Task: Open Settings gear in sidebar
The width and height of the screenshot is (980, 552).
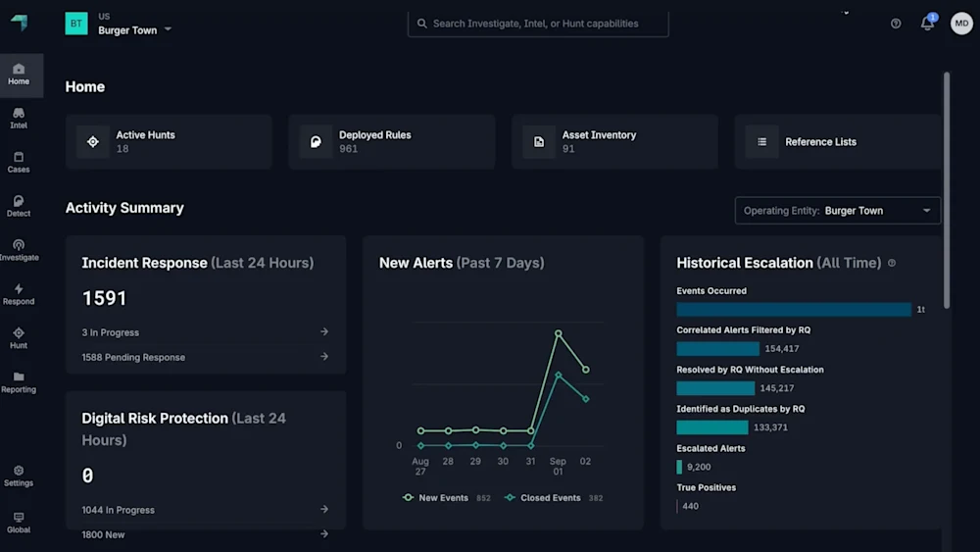Action: [19, 476]
